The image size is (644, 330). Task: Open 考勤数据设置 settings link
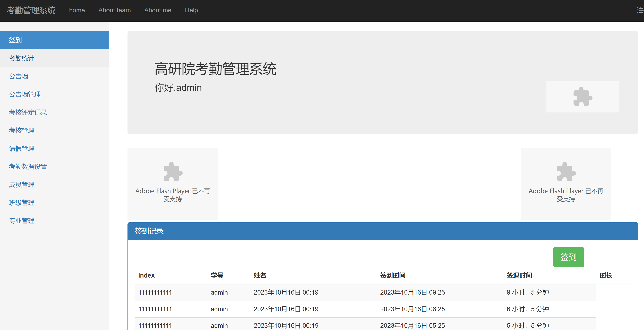coord(28,166)
